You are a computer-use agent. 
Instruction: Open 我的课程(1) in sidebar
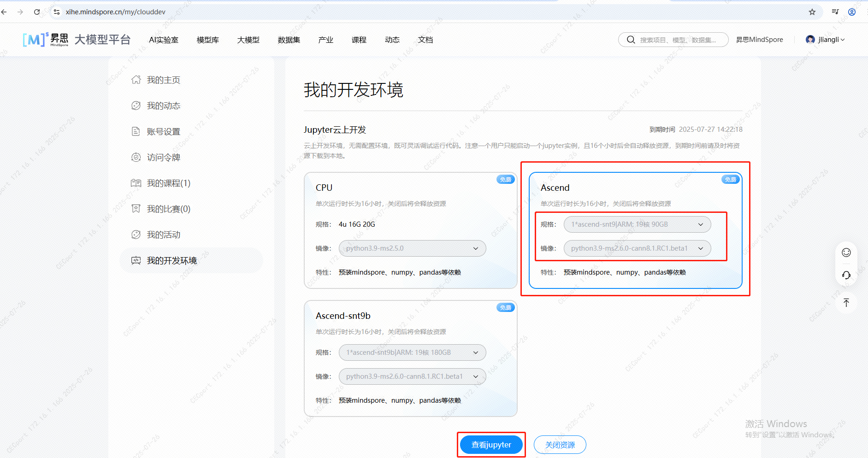point(169,183)
